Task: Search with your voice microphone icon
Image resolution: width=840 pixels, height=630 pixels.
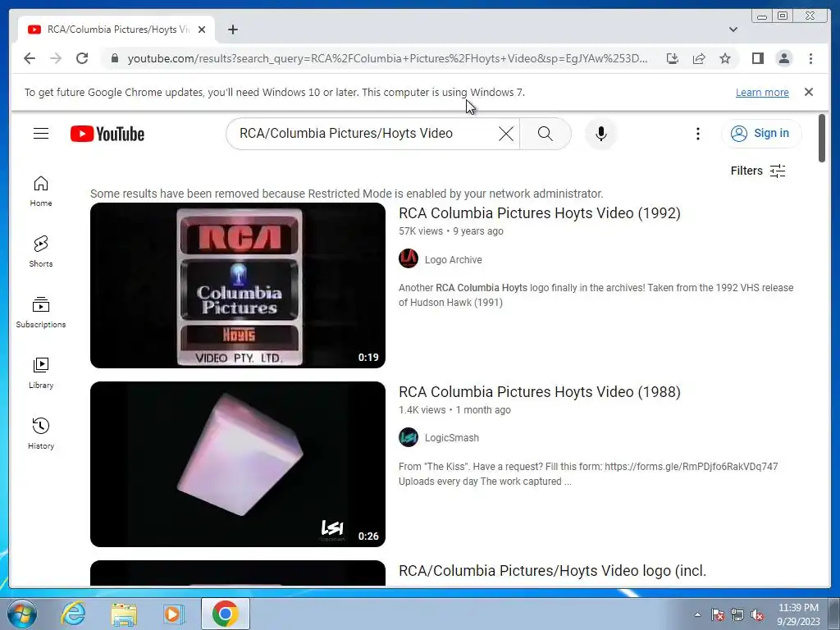Action: pos(601,134)
